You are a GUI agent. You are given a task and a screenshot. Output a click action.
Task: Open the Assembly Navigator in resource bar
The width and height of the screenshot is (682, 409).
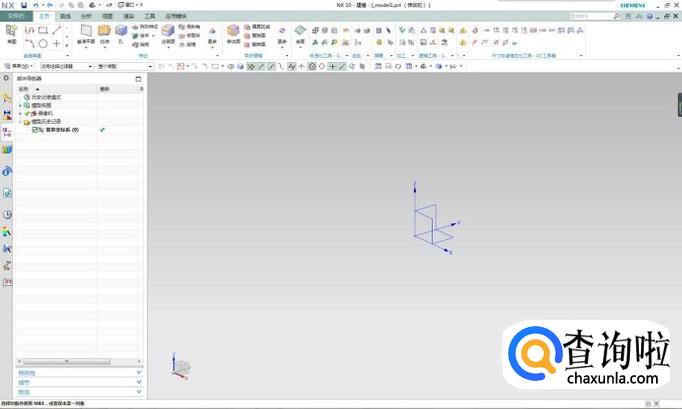coord(7,98)
